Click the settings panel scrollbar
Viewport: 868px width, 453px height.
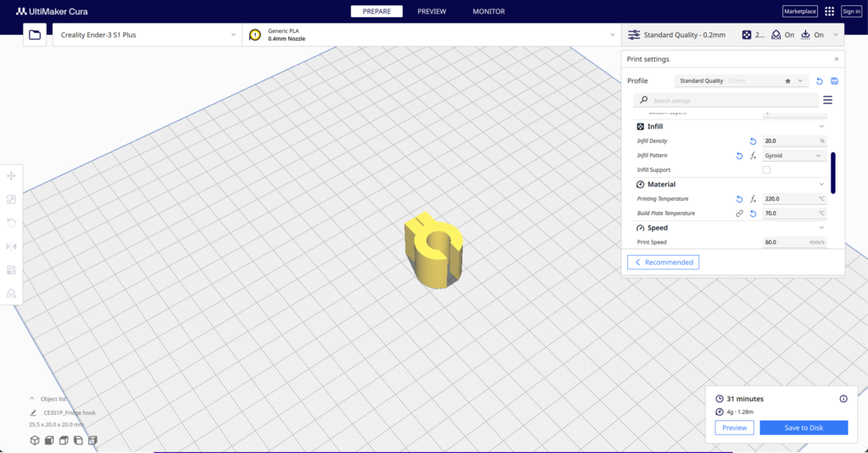click(833, 173)
